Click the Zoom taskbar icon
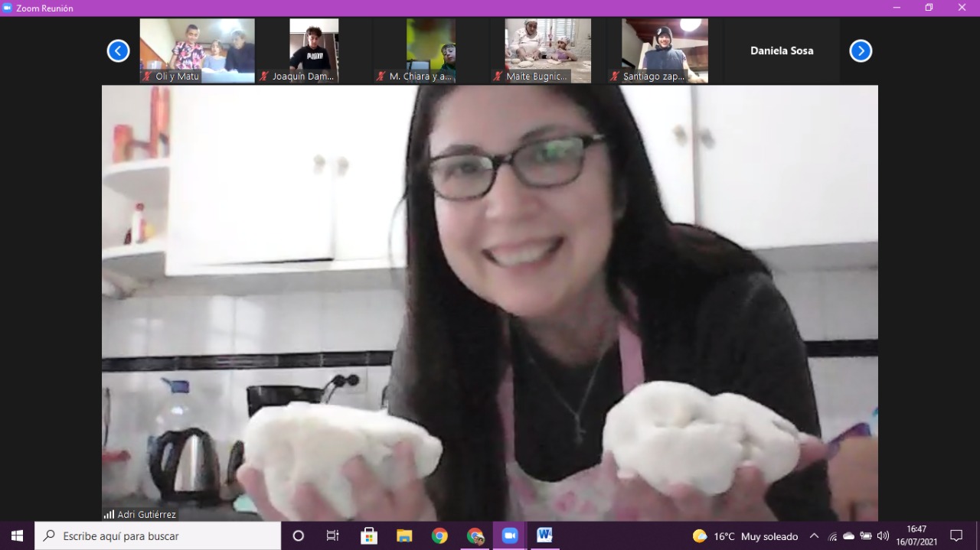The width and height of the screenshot is (980, 550). pos(510,535)
